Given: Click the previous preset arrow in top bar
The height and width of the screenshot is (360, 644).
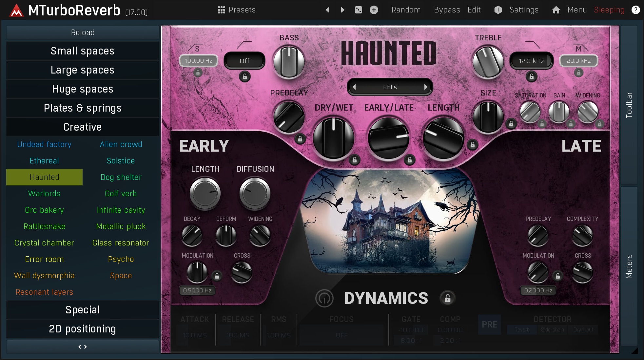Looking at the screenshot, I should click(x=327, y=10).
